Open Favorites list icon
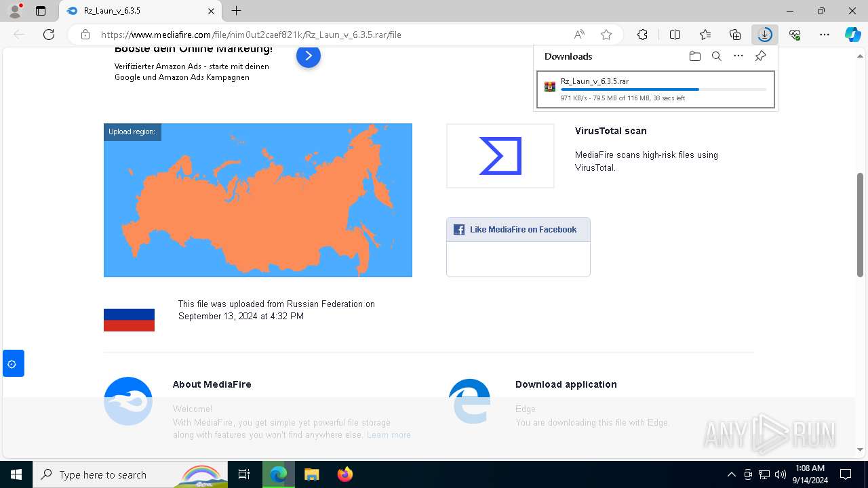Viewport: 868px width, 488px height. pos(705,35)
